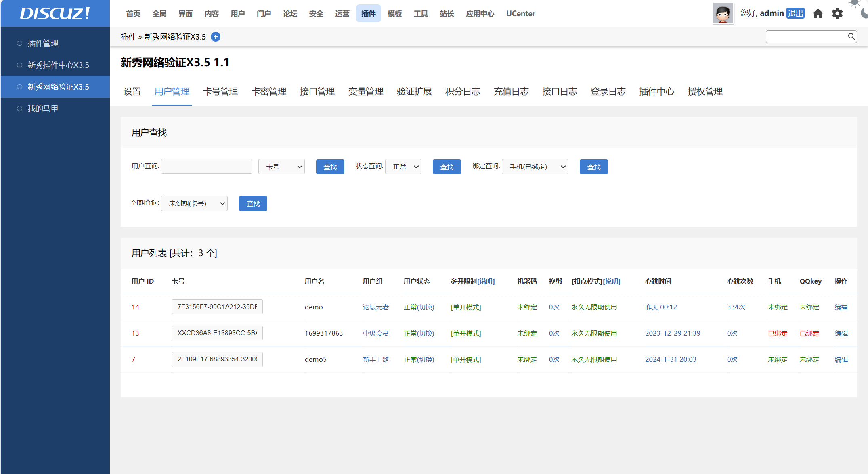Switch to 设置 tab
This screenshot has height=474, width=868.
[x=132, y=92]
